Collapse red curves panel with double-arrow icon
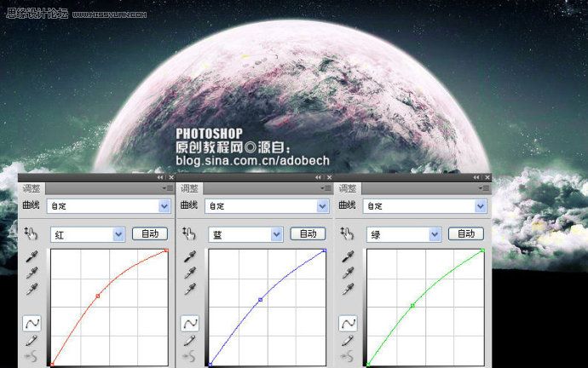 tap(160, 177)
